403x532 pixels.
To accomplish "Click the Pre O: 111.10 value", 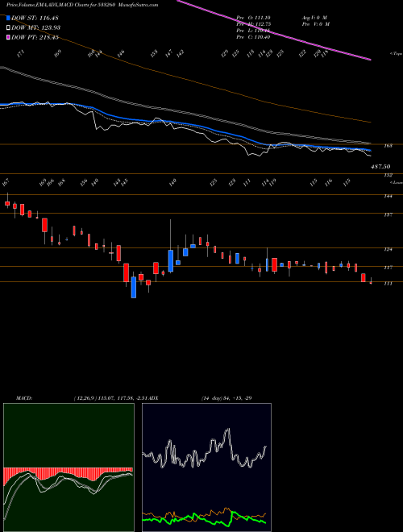I will (253, 18).
